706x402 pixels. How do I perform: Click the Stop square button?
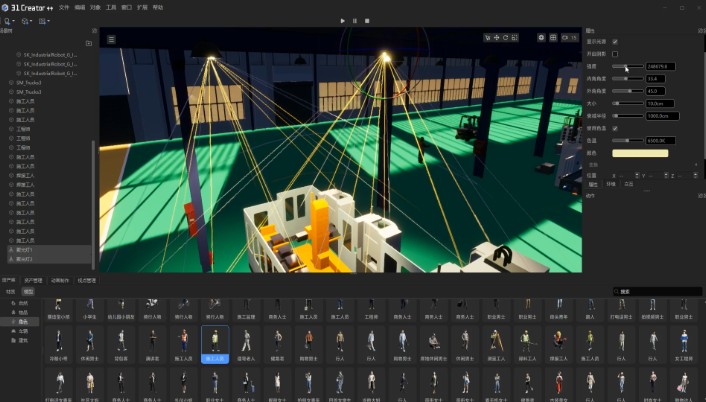pyautogui.click(x=367, y=20)
